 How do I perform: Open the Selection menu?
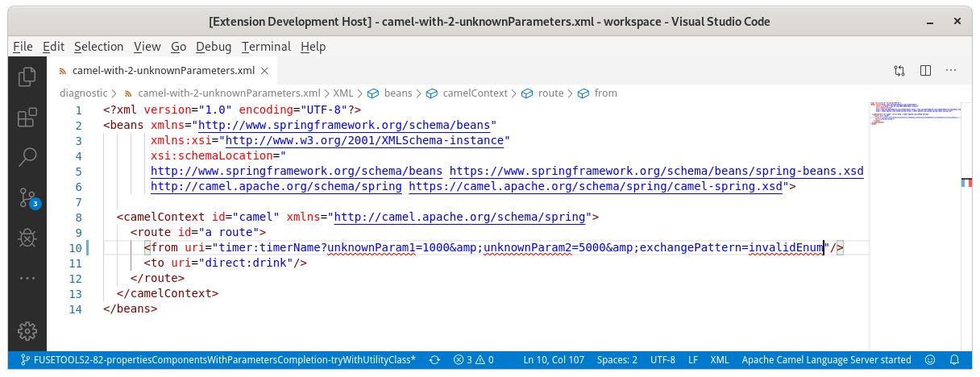tap(98, 47)
